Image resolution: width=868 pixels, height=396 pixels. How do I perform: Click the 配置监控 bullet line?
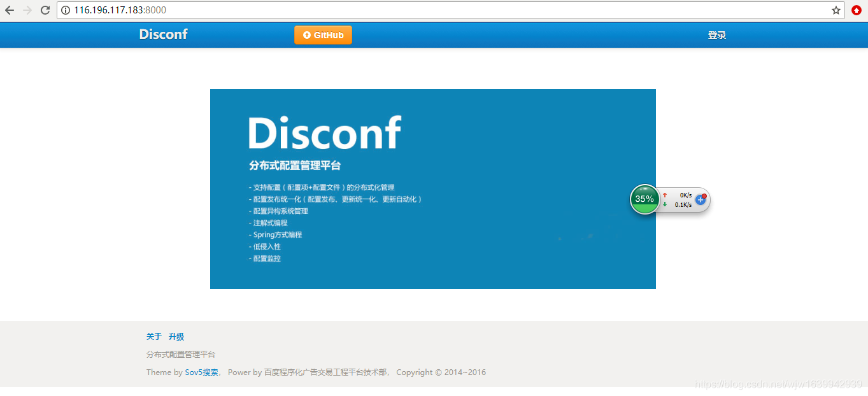coord(264,258)
